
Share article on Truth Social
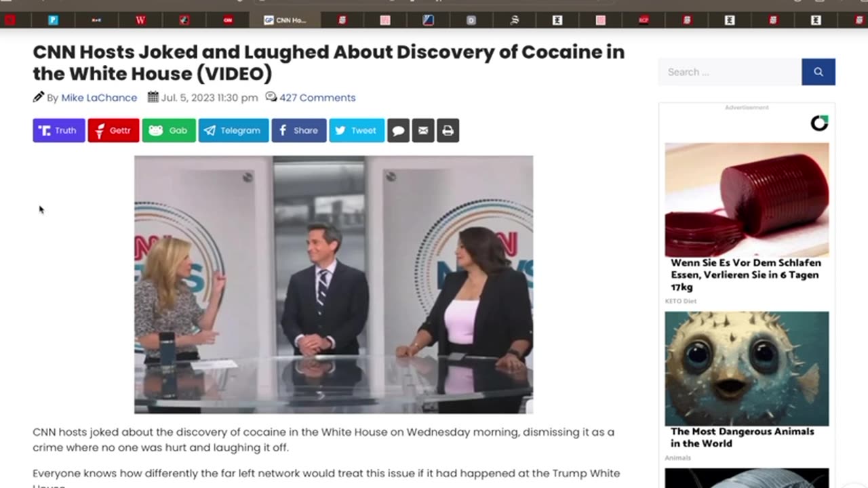59,130
